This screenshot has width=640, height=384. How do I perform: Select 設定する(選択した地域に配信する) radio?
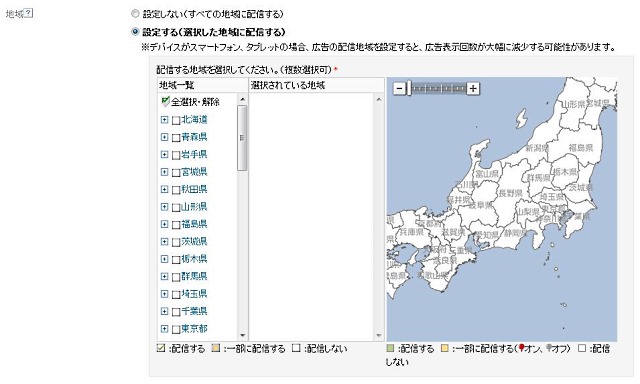[135, 31]
